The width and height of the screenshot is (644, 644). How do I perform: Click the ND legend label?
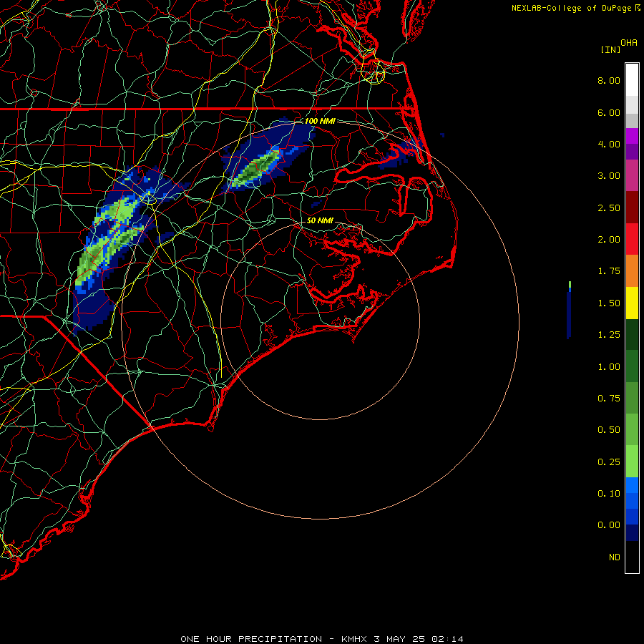click(x=615, y=557)
